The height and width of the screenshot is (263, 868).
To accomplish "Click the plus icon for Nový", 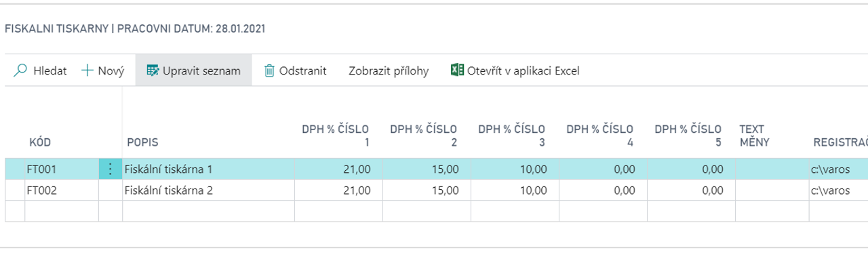I will [x=87, y=70].
